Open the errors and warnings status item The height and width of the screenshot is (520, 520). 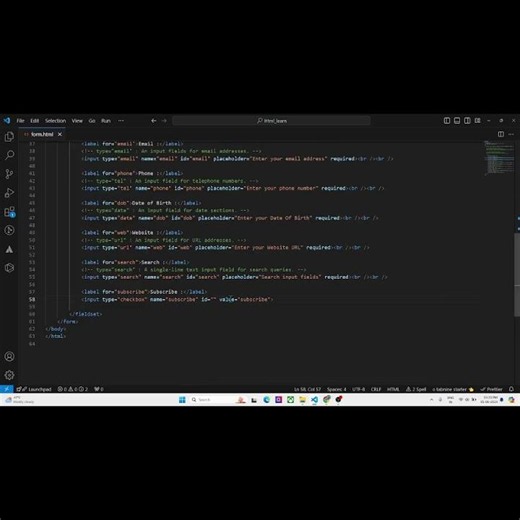pos(73,389)
